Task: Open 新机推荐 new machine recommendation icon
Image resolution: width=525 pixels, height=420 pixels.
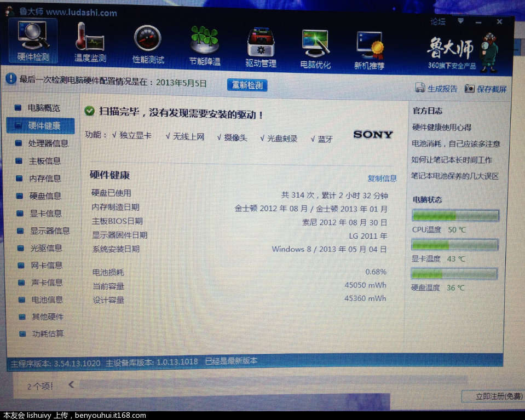Action: (370, 50)
